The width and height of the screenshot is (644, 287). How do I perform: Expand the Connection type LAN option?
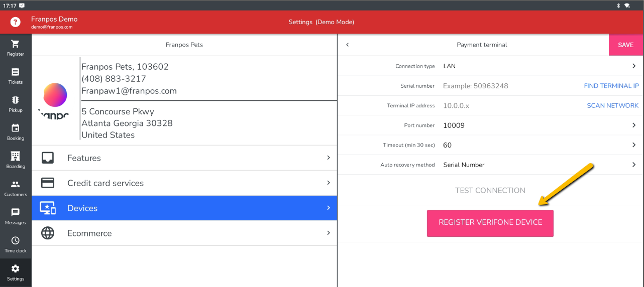click(x=633, y=66)
